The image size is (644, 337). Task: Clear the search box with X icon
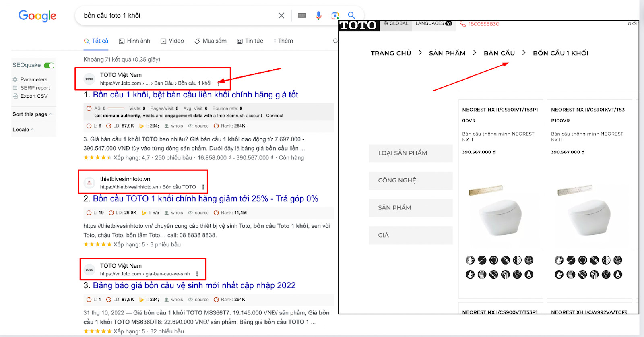click(x=281, y=16)
